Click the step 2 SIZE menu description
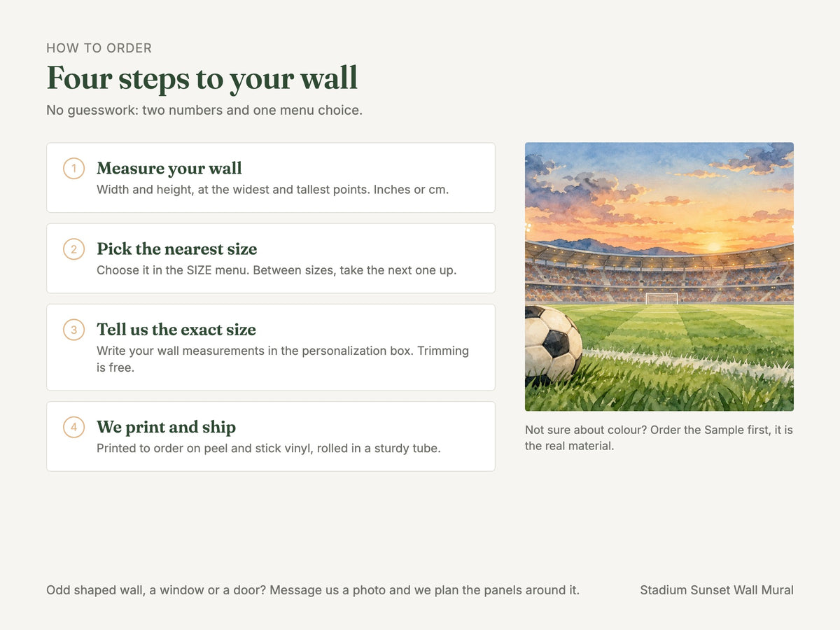Screen dimensions: 840x630 coord(276,270)
